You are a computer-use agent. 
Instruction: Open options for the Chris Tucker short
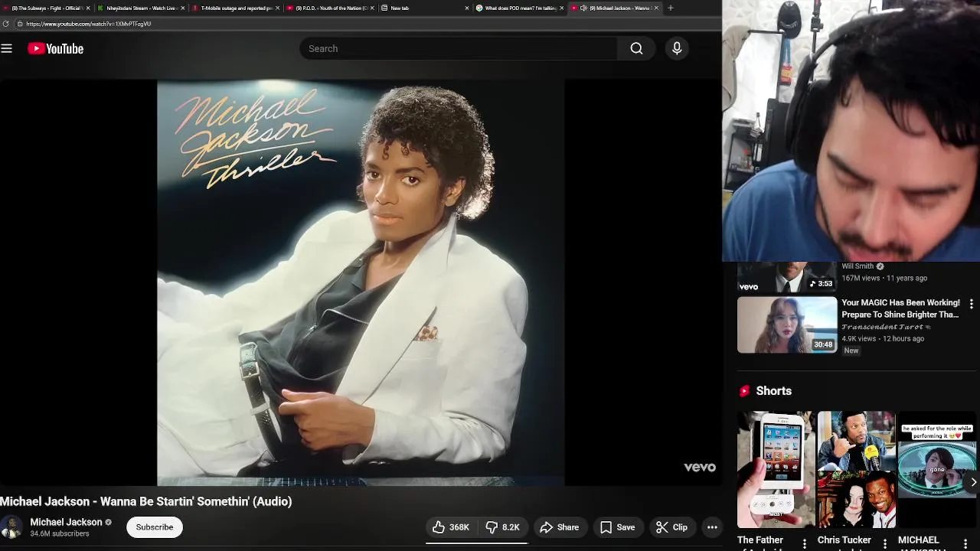885,543
